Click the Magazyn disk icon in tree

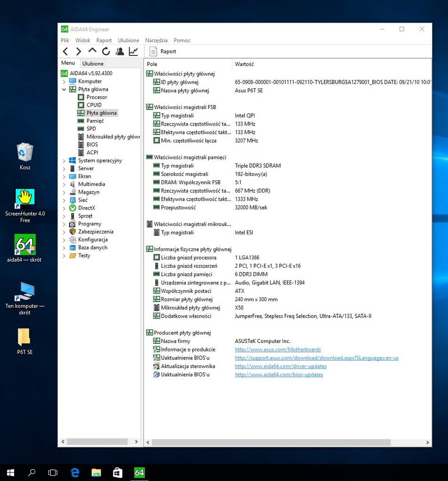[x=72, y=192]
